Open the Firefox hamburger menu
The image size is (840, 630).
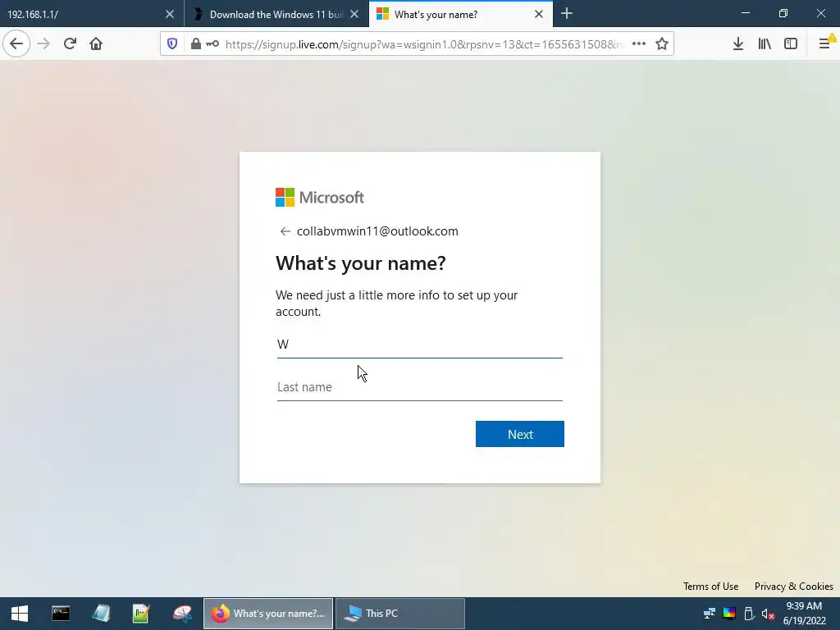coord(824,44)
